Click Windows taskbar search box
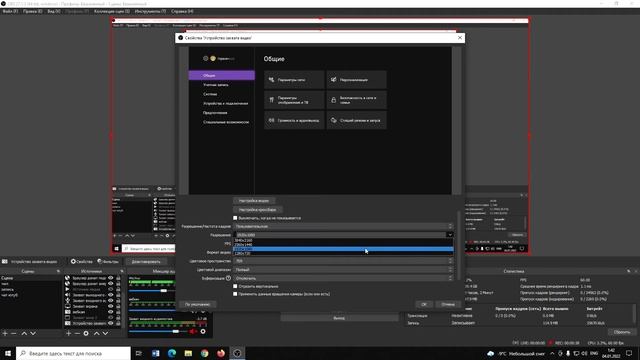 73,353
